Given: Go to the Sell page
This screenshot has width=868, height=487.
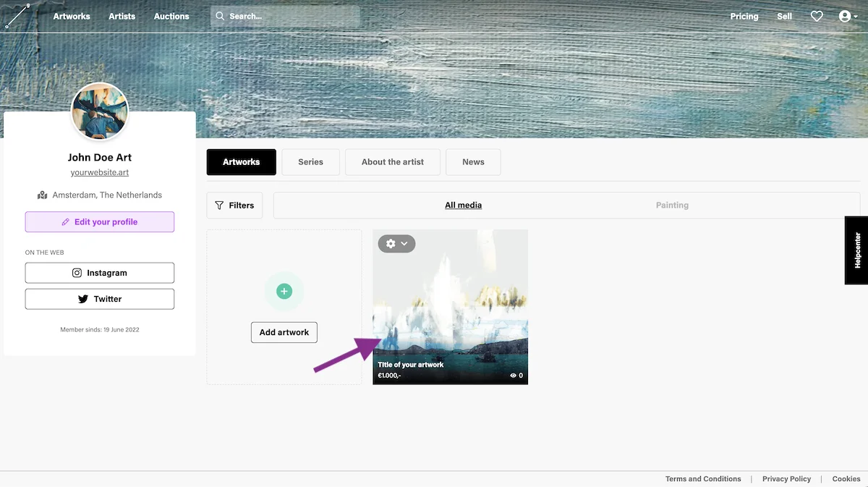Looking at the screenshot, I should pos(784,16).
